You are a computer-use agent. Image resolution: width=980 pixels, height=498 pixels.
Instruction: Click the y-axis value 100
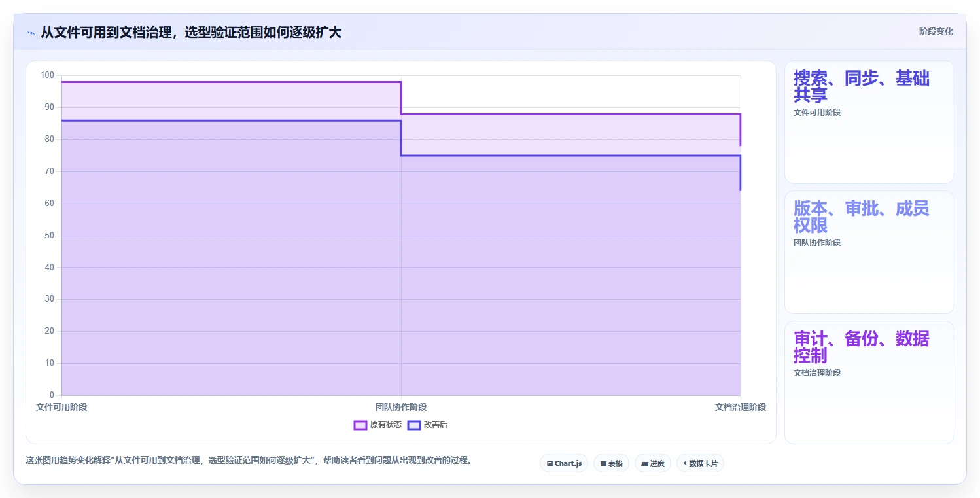[47, 75]
